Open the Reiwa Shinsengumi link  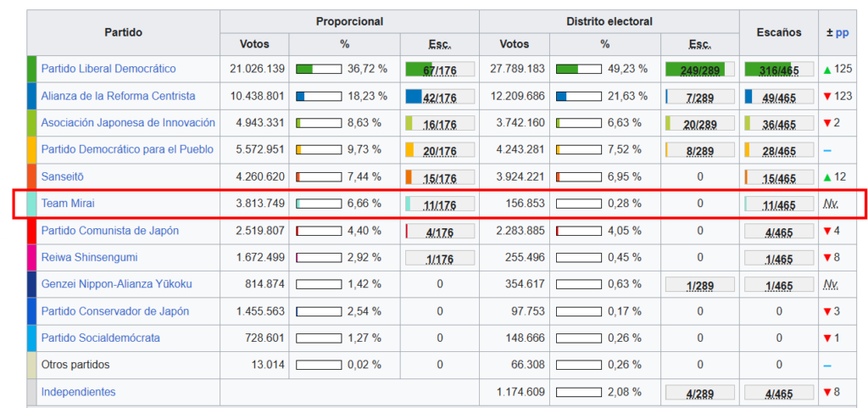tap(90, 257)
